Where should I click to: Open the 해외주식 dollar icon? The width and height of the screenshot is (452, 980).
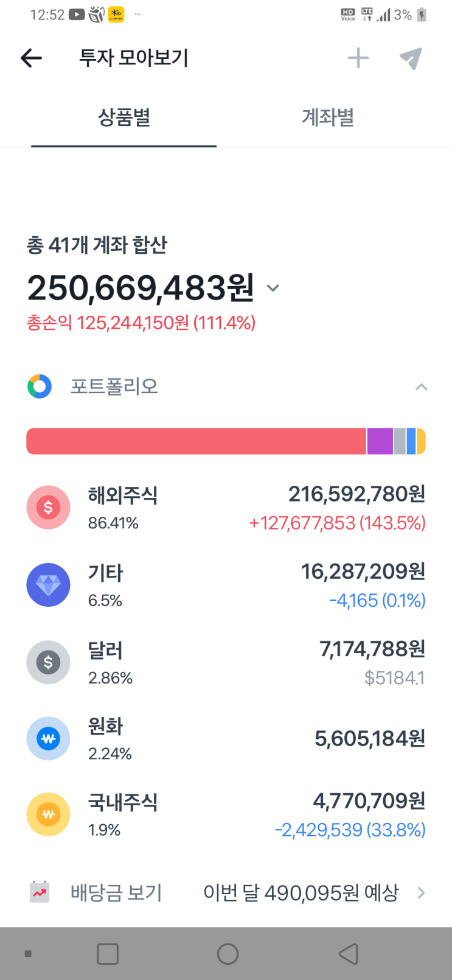coord(48,507)
